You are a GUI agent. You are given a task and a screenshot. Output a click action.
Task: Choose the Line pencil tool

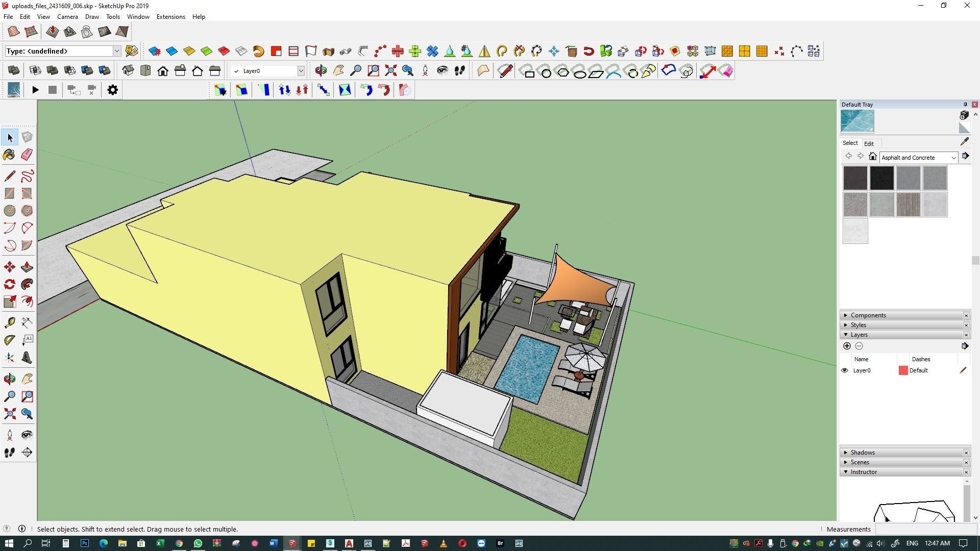9,176
